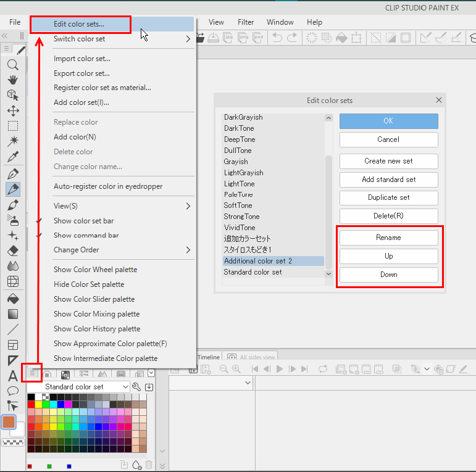Select the Figure line tool
Viewport: 476px width, 472px height.
[13, 329]
